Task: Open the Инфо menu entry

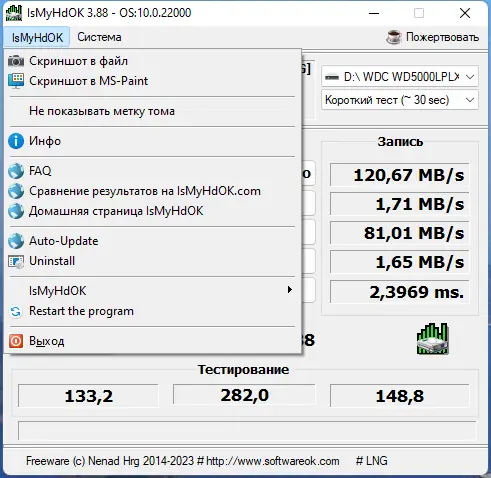Action: point(153,141)
